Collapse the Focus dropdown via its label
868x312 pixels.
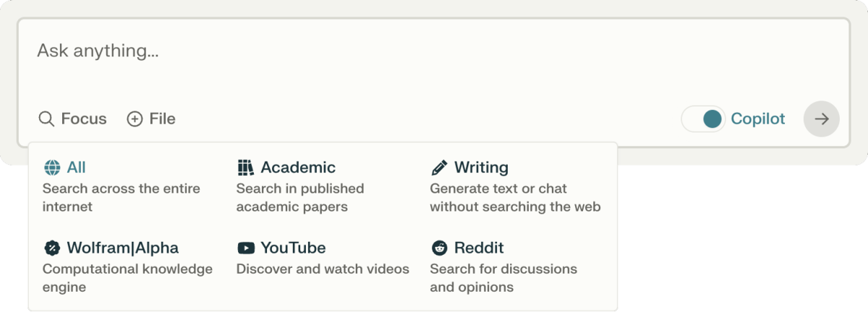pyautogui.click(x=84, y=119)
